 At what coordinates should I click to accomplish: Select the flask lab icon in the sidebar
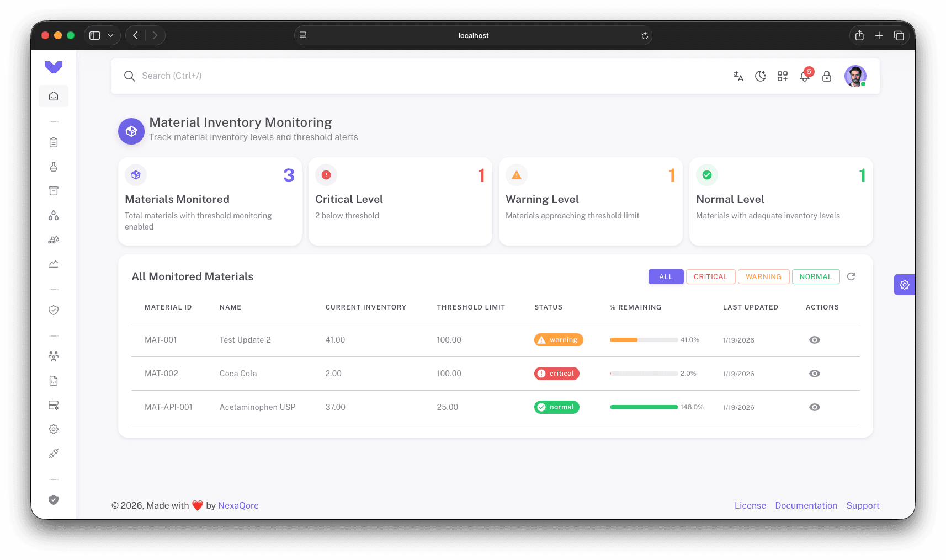click(53, 166)
